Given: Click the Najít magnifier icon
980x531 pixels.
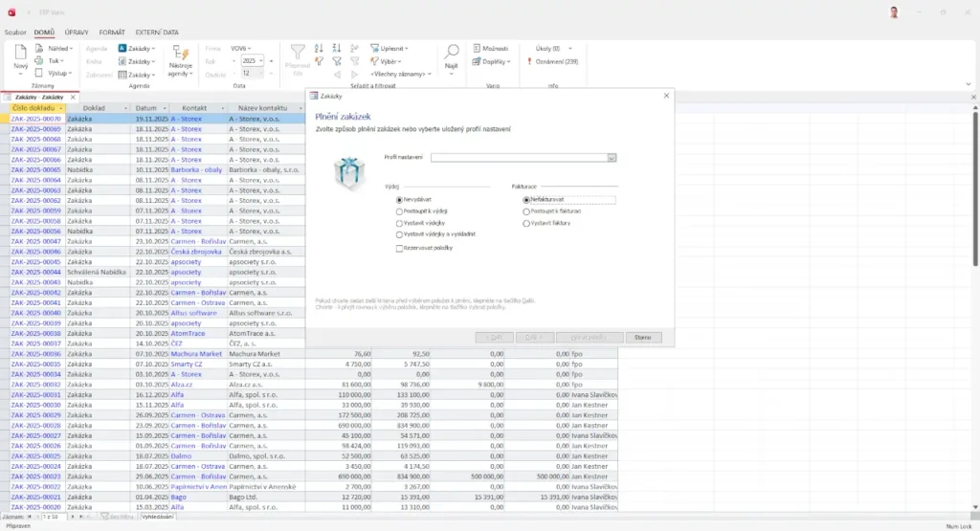Looking at the screenshot, I should coord(452,53).
